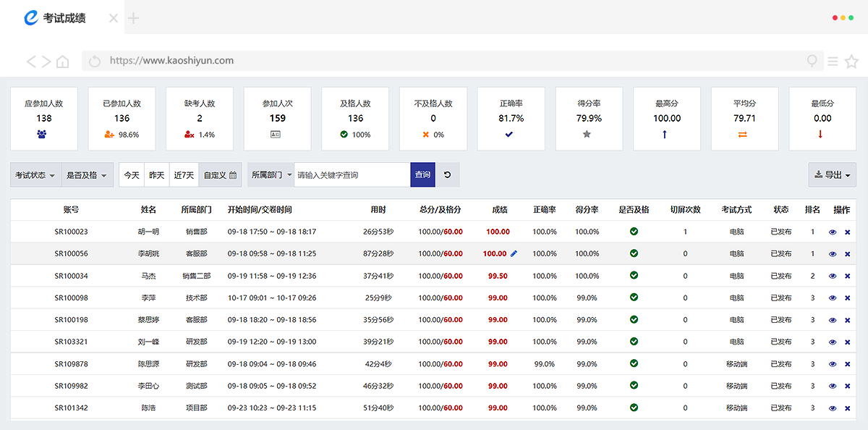Viewport: 868px width, 430px height.
Task: Bookmark the page with star icon
Action: pyautogui.click(x=851, y=62)
